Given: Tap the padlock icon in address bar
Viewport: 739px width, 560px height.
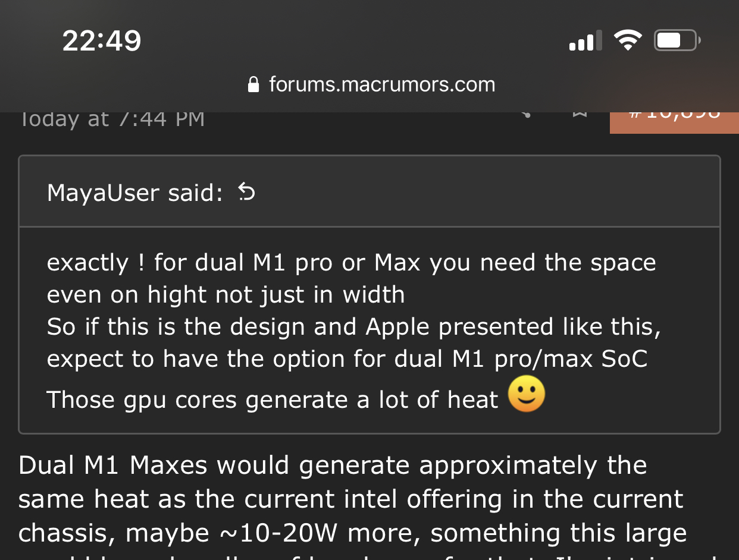Looking at the screenshot, I should (x=253, y=84).
